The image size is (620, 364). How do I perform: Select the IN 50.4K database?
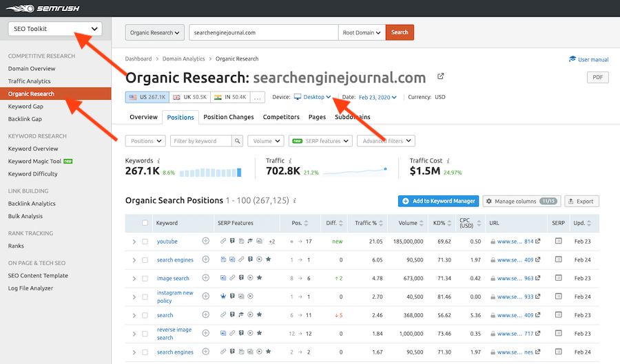click(230, 97)
